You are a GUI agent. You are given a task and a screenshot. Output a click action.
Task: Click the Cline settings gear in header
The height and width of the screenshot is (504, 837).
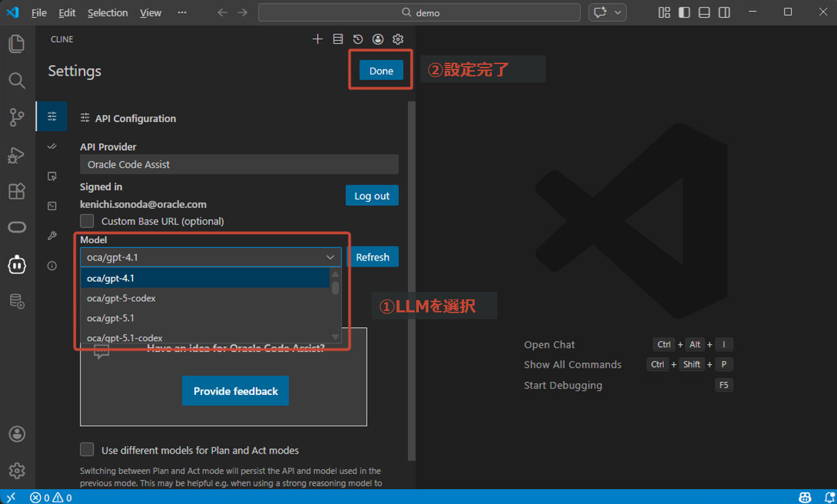click(398, 40)
